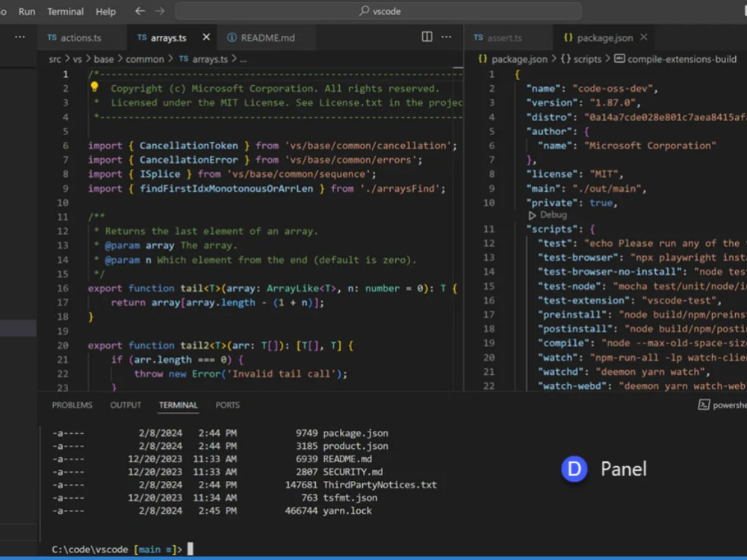747x560 pixels.
Task: Click 'findFirstIdxMonotonousOrArrLen' identifier
Action: pyautogui.click(x=226, y=189)
